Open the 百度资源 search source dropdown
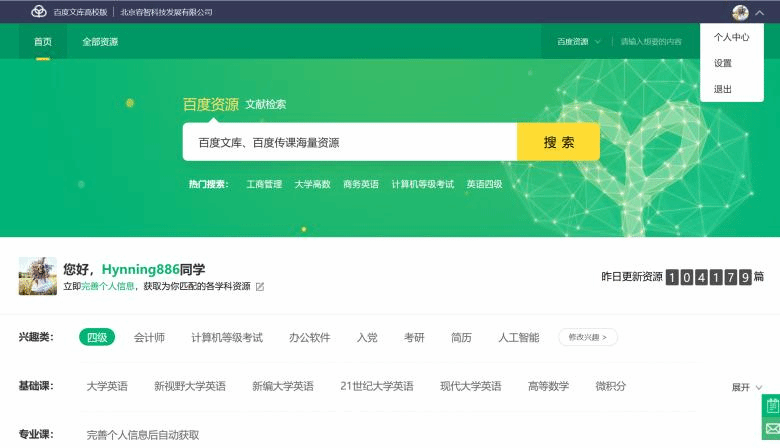780x448 pixels. click(x=579, y=42)
